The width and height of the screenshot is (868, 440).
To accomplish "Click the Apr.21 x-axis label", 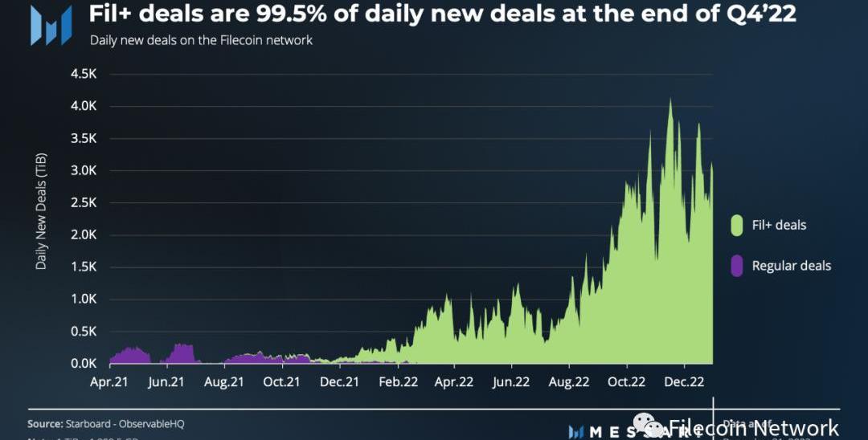I will coord(109,381).
